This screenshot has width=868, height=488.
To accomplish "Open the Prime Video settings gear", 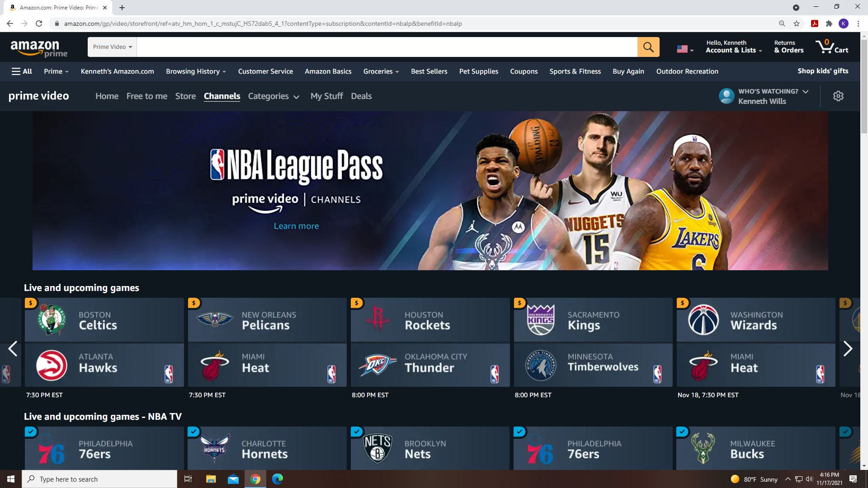I will (838, 96).
